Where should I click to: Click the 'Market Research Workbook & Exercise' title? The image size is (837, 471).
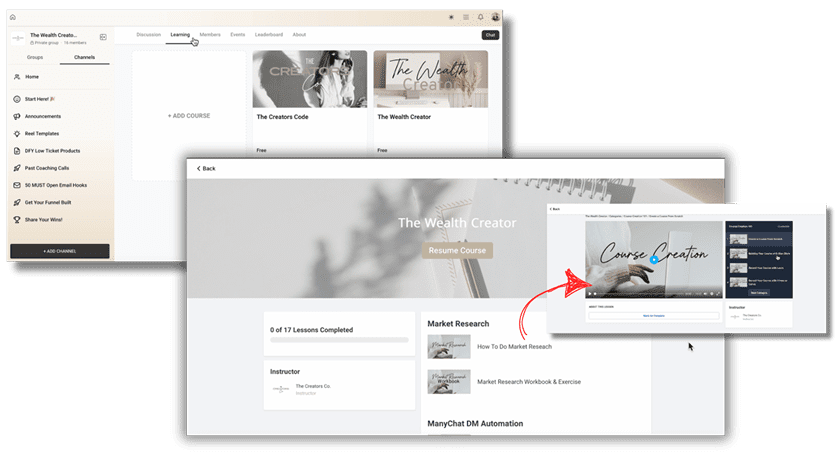coord(529,382)
